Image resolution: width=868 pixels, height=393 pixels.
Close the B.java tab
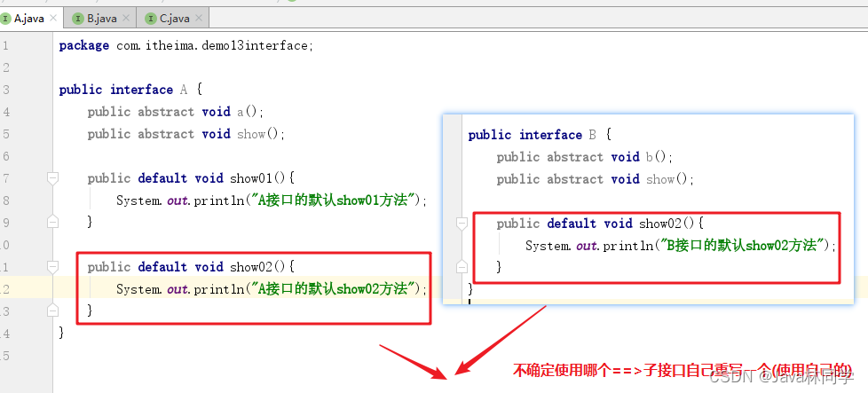click(x=126, y=19)
